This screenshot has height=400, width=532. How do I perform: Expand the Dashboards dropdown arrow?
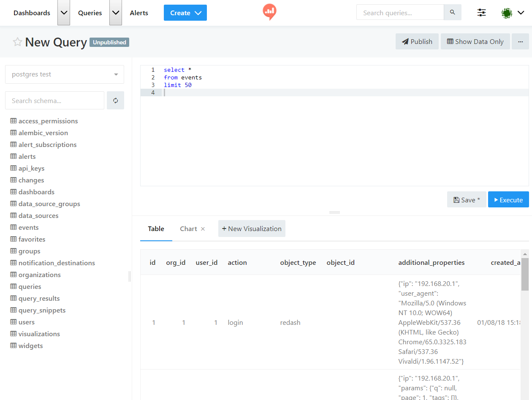coord(64,13)
